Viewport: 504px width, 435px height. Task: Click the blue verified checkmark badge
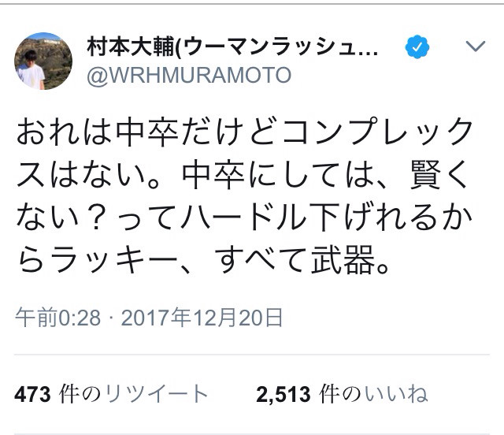[x=417, y=47]
